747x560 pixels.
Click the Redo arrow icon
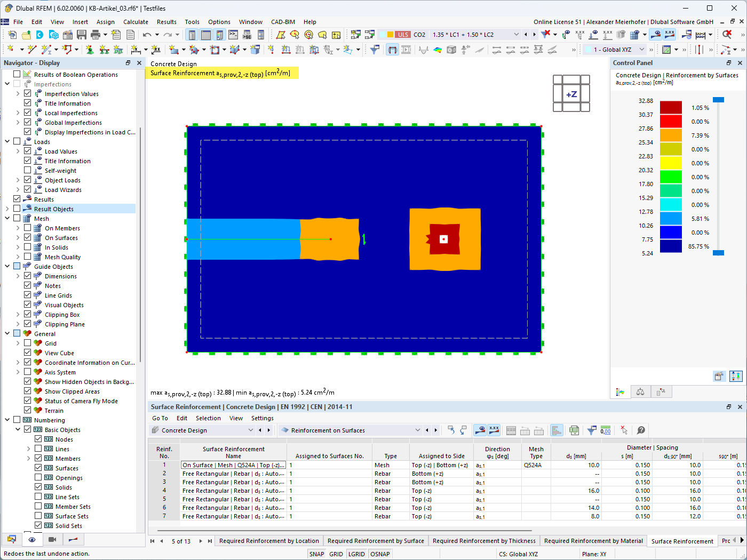point(168,35)
